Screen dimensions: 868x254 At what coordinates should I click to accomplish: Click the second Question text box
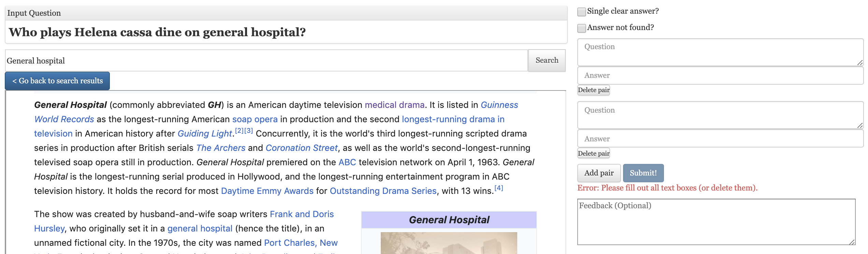pos(720,115)
